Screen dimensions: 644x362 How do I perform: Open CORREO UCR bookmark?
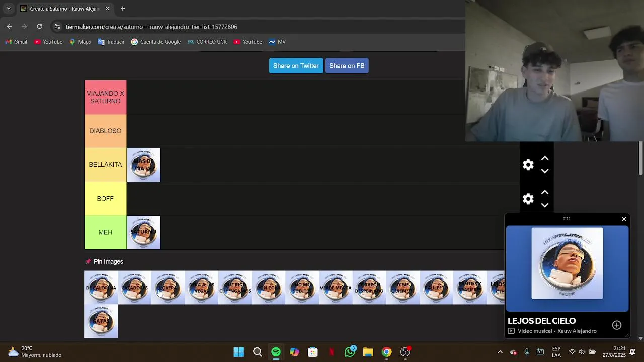point(207,42)
